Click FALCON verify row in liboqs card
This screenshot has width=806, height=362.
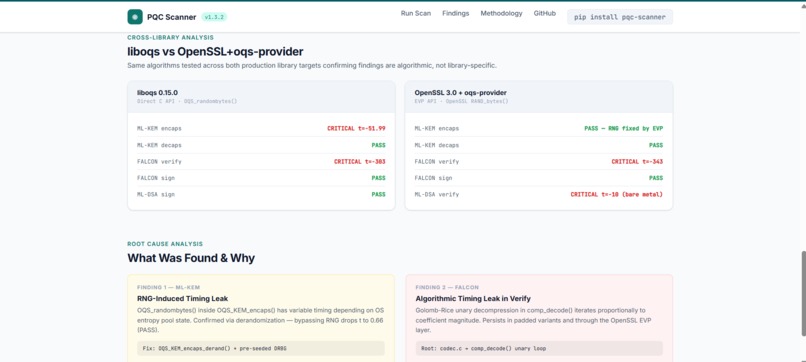[x=261, y=161]
